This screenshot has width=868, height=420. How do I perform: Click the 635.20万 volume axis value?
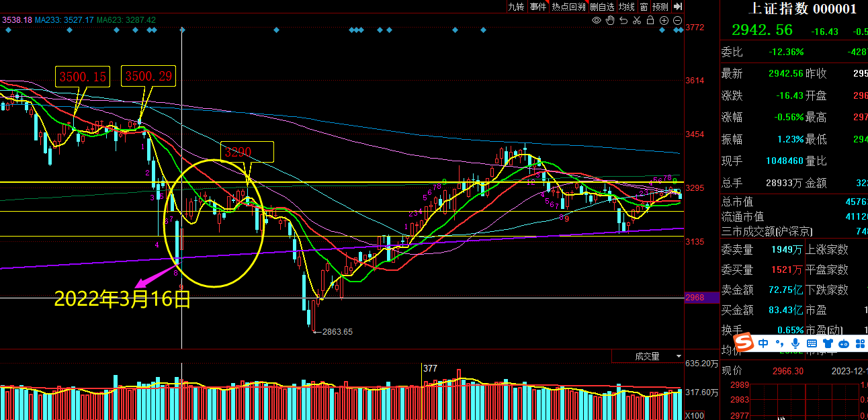(x=702, y=364)
